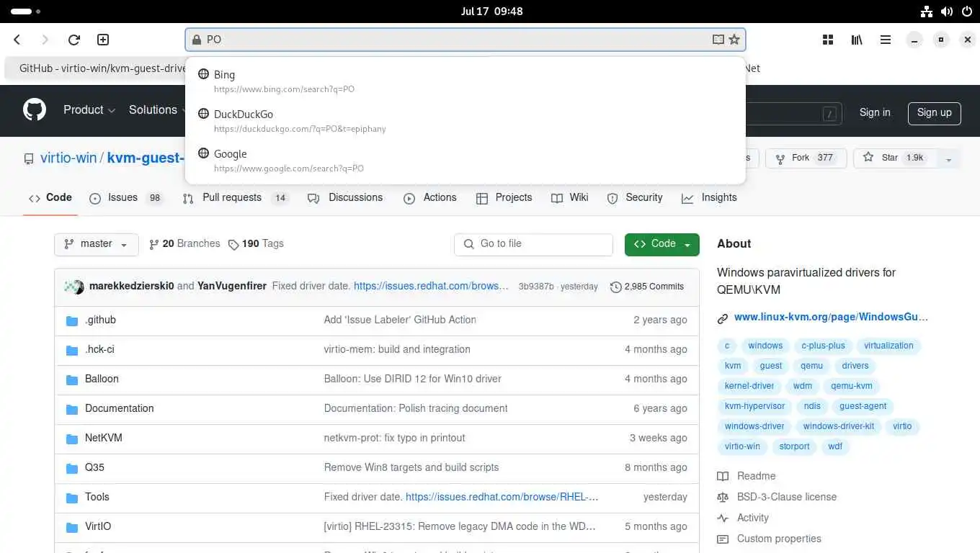Viewport: 980px width, 553px height.
Task: Open the bookmarks library icon
Action: point(857,40)
